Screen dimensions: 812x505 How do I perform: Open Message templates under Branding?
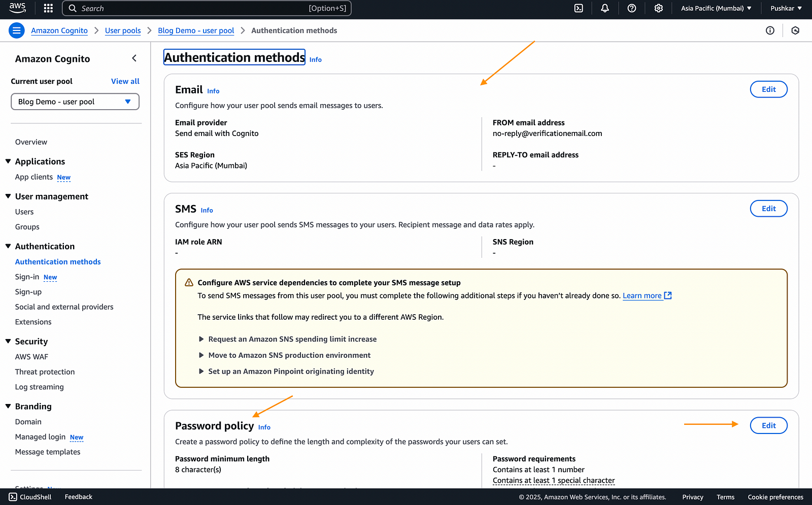point(48,452)
